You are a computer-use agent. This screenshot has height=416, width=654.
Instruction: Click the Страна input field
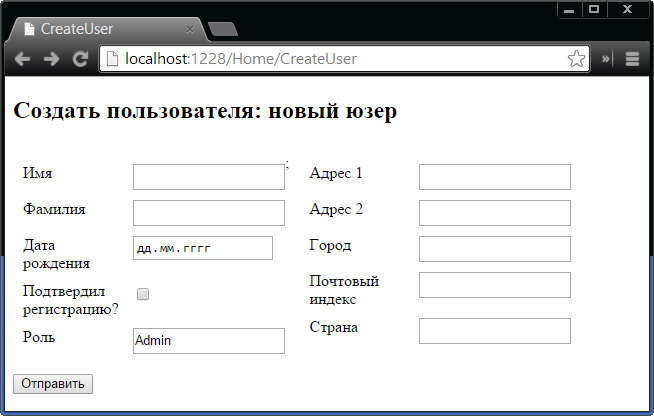(495, 331)
